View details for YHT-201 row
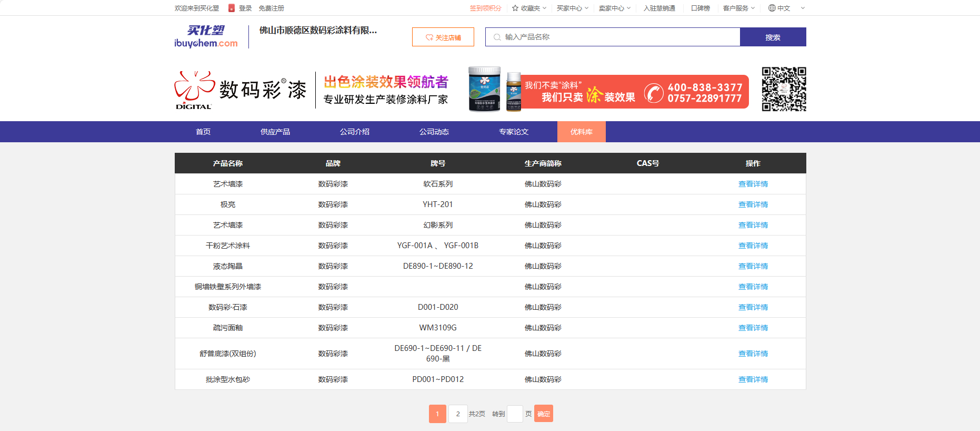The width and height of the screenshot is (980, 431). click(753, 204)
